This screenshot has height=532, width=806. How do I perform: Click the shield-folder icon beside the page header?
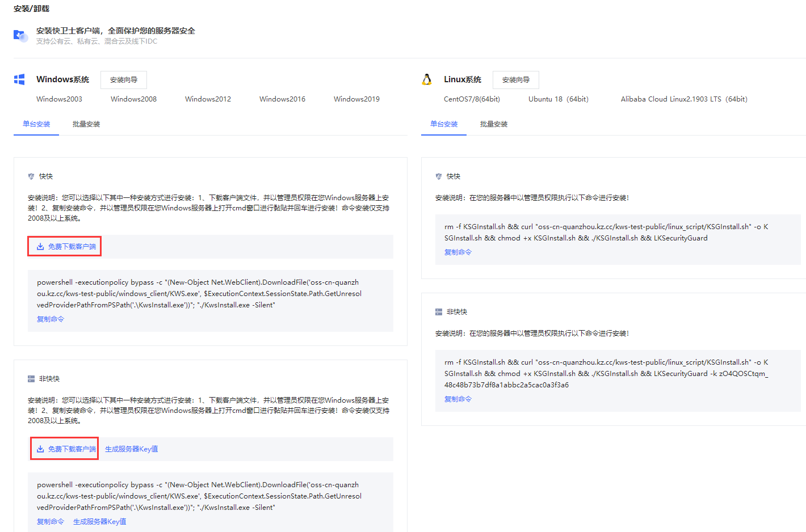(x=20, y=36)
